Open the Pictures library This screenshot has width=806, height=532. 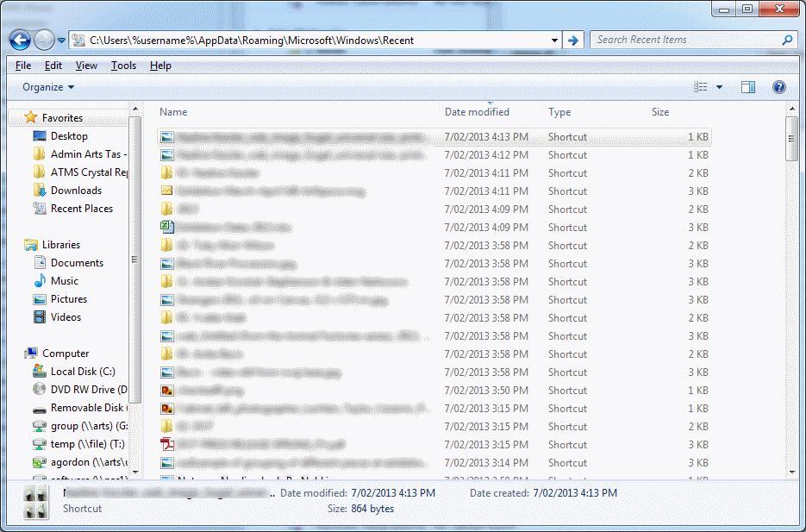click(x=69, y=299)
